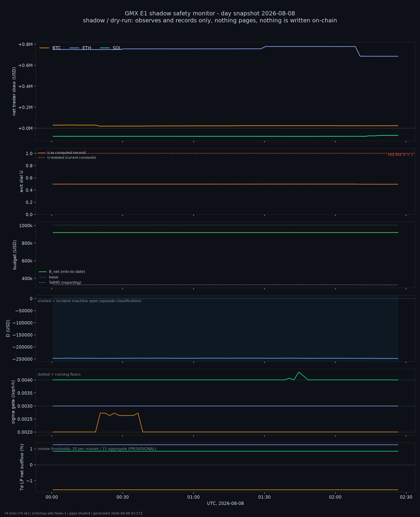Image resolution: width=420 pixels, height=517 pixels.
Task: Click the '−100000' D axis tick
Action: pos(23,323)
